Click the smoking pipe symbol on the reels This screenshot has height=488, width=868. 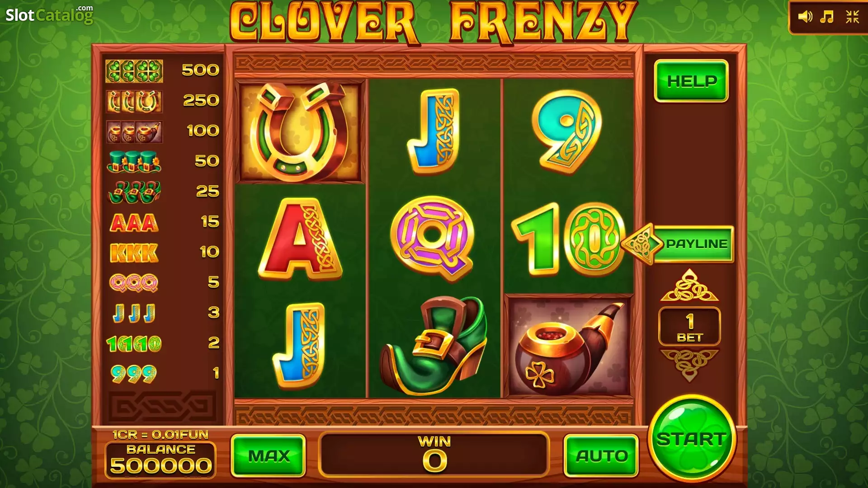[569, 346]
